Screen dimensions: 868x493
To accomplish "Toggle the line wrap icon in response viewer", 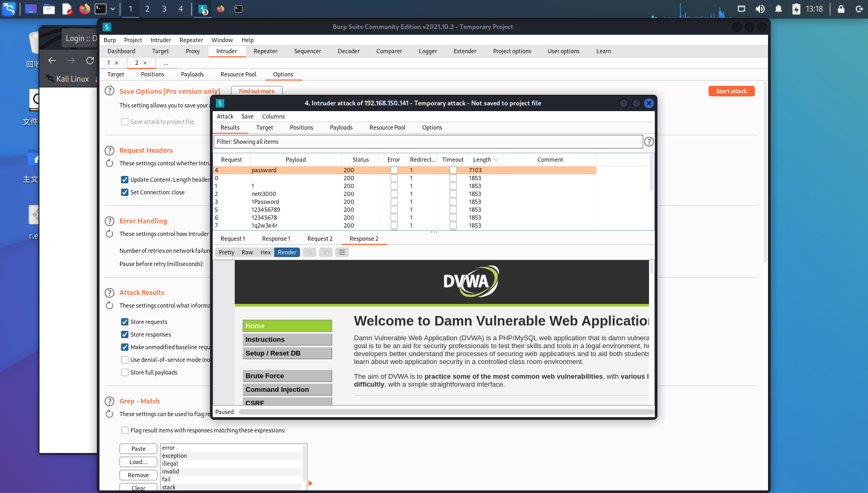I will 310,252.
